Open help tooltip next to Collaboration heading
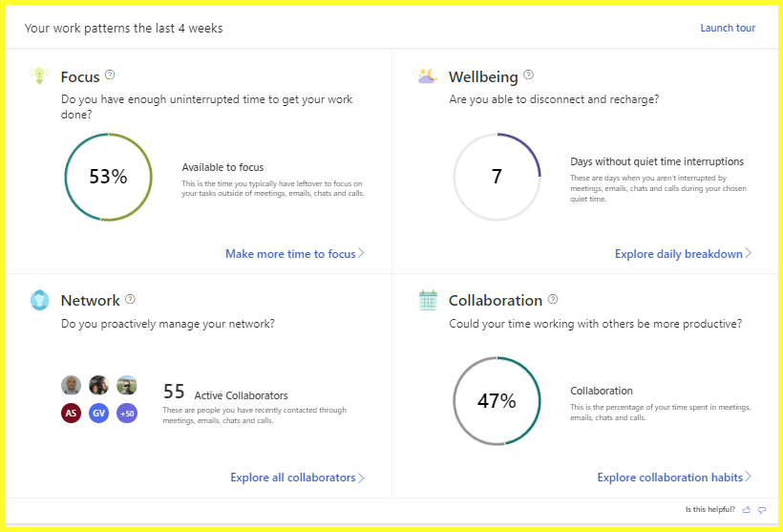783x532 pixels. coord(553,299)
